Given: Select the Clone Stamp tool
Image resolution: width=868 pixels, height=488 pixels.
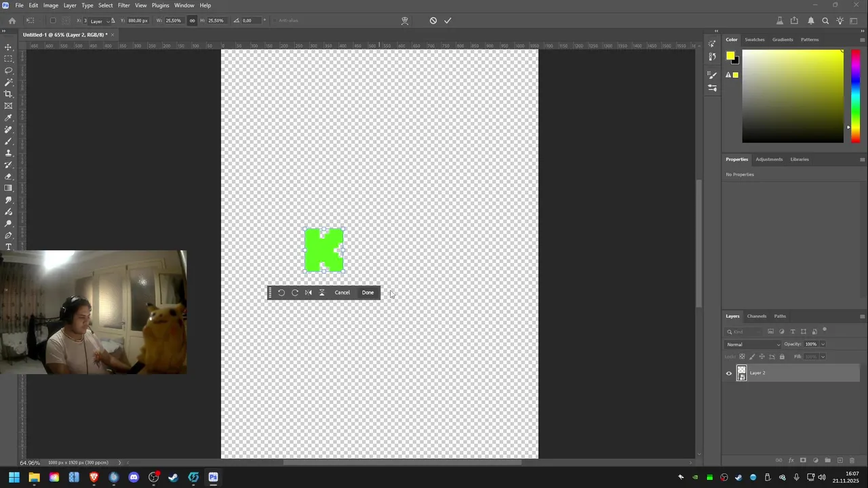Looking at the screenshot, I should (x=8, y=153).
